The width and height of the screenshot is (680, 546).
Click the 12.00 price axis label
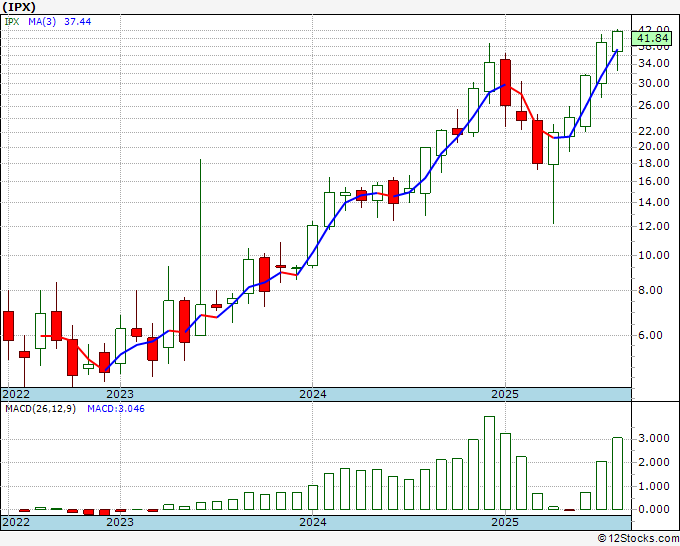click(x=655, y=226)
